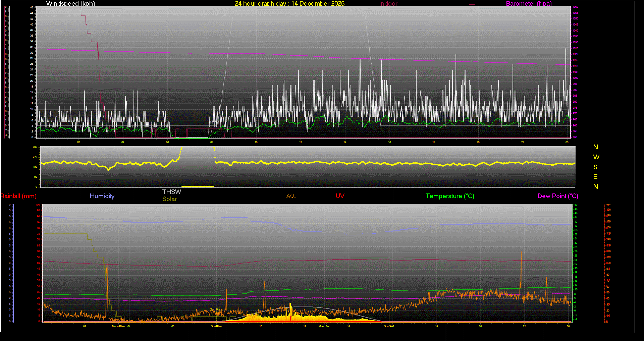Click the Temperature (°C) legend label
This screenshot has height=341, width=644.
pos(450,196)
